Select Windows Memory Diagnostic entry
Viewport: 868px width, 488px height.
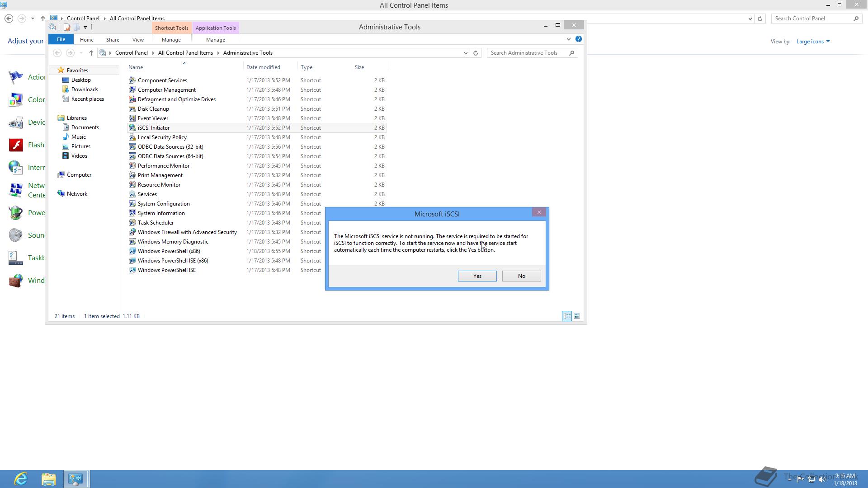[173, 242]
